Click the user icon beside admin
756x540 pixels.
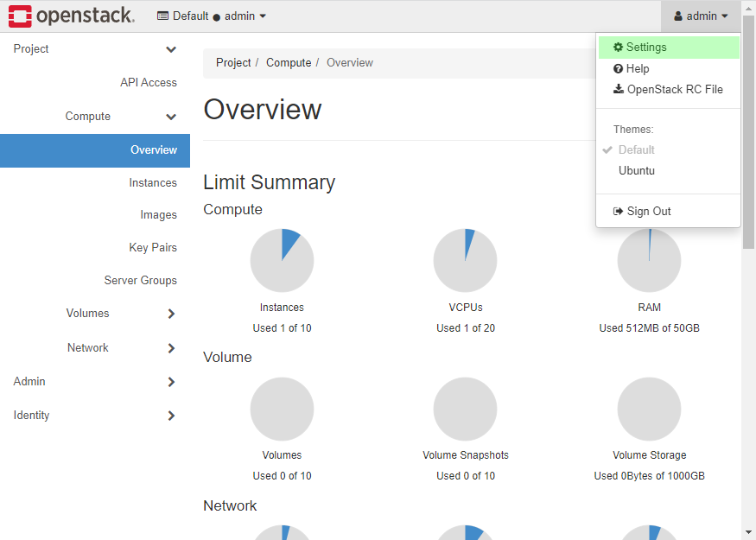[678, 16]
